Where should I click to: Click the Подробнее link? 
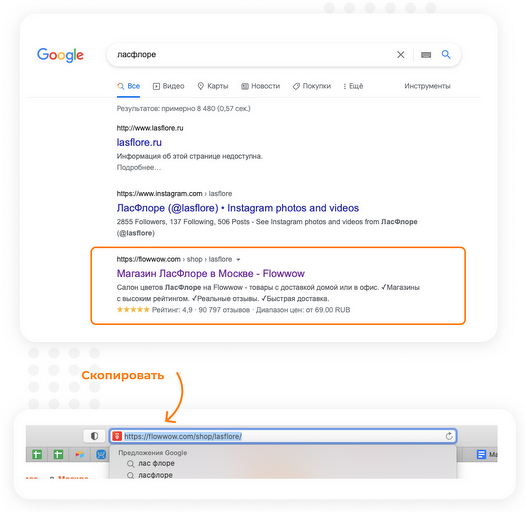[139, 167]
